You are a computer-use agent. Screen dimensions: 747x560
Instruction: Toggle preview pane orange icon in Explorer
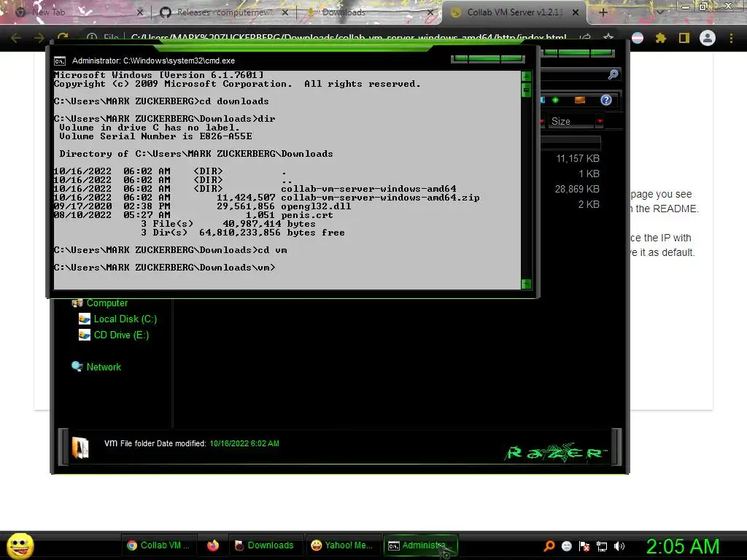[x=580, y=100]
